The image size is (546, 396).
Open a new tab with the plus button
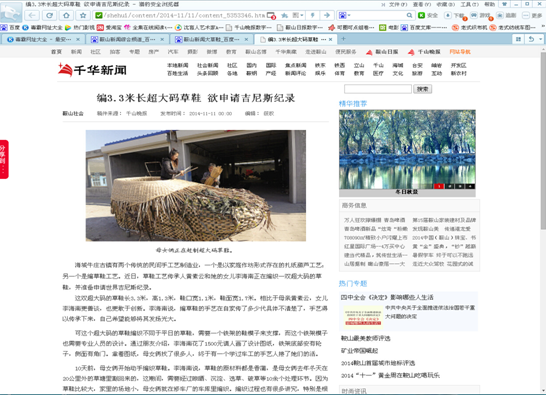click(343, 39)
